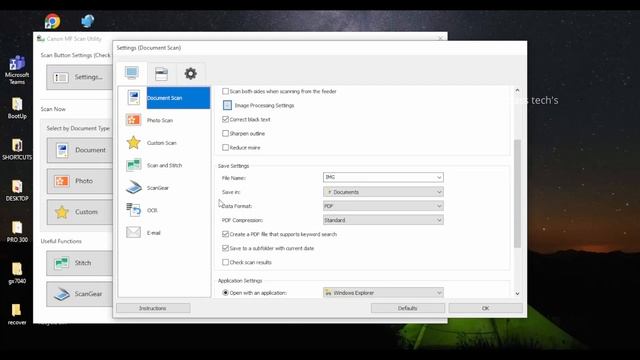640x360 pixels.
Task: Open the scan-from-computer settings tab icon
Action: pyautogui.click(x=131, y=73)
